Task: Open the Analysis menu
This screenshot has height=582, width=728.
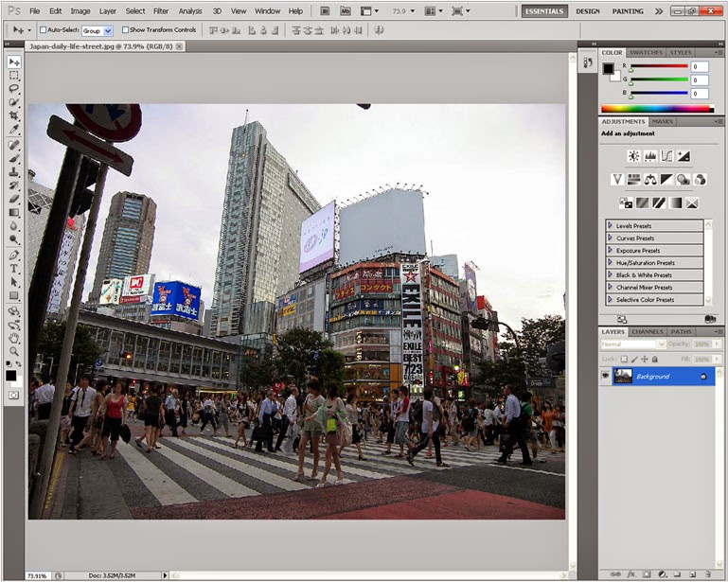Action: click(x=190, y=11)
